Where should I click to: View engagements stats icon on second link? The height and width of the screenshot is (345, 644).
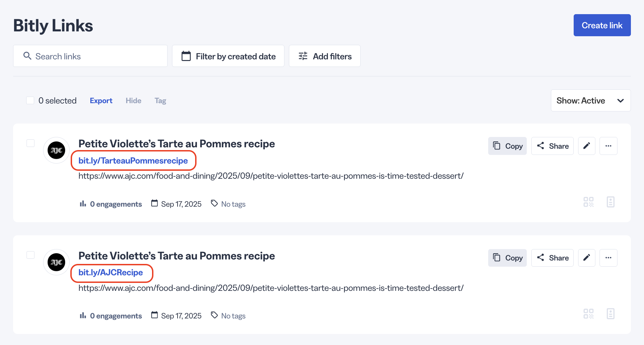click(x=82, y=315)
